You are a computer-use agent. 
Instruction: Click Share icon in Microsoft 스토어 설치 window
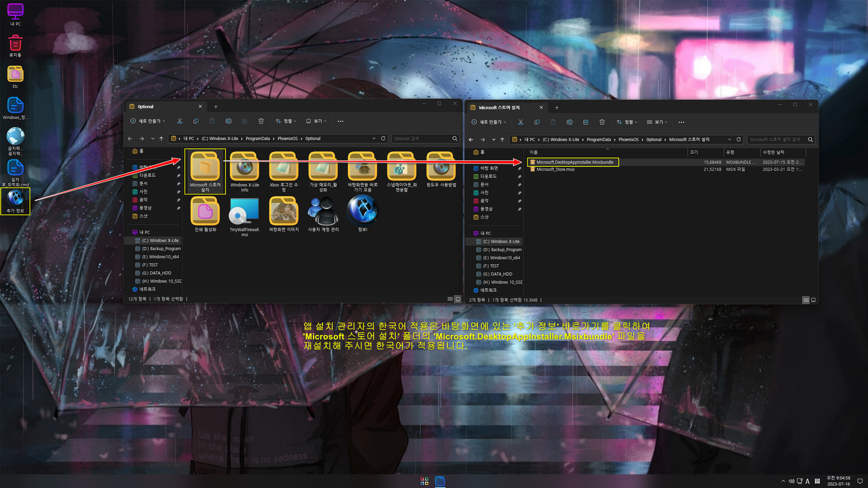click(586, 122)
